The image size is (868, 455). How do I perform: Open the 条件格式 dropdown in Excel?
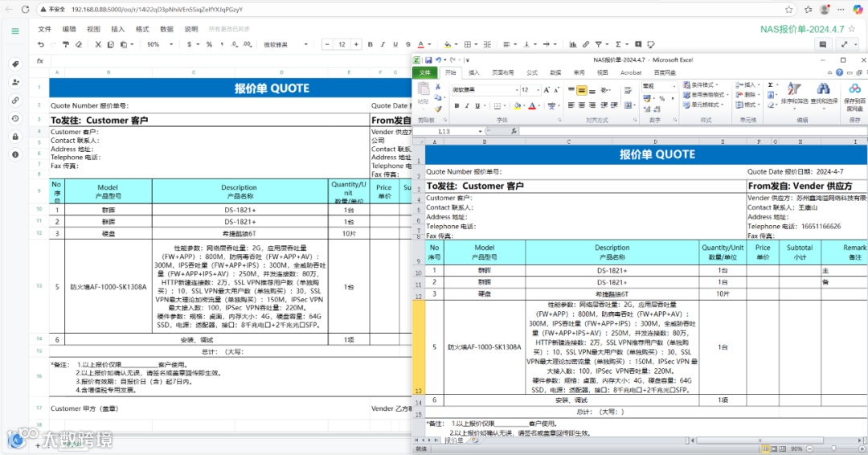coord(701,84)
